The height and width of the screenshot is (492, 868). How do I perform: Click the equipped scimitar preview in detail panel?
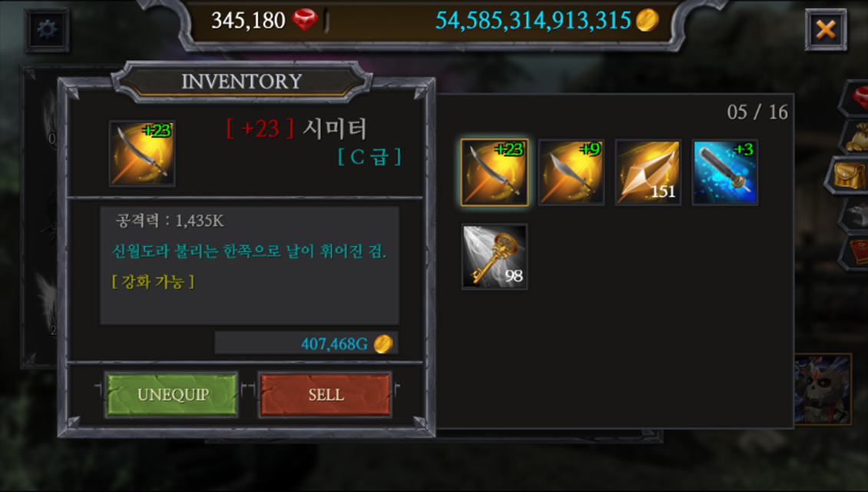[x=142, y=154]
